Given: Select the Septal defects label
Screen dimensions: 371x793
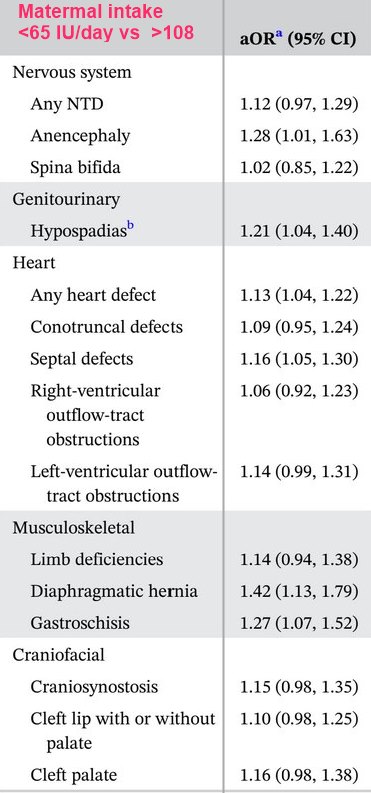Looking at the screenshot, I should 81,358.
